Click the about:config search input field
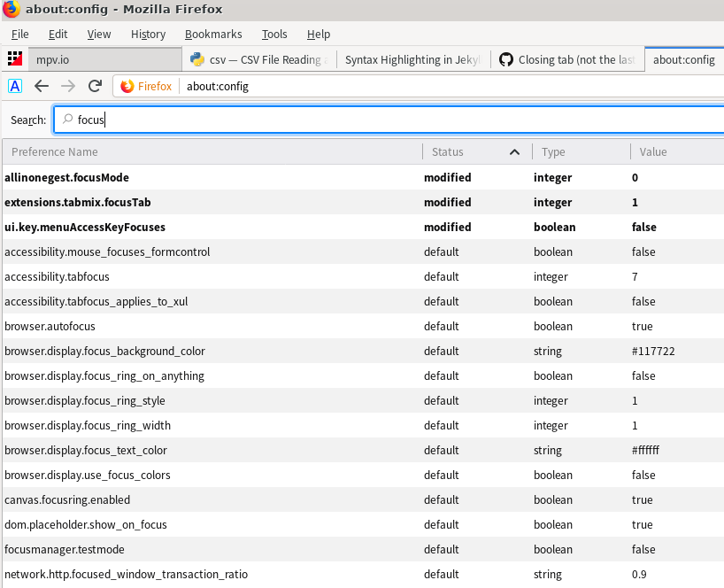Viewport: 724px width, 588px height. pos(389,120)
